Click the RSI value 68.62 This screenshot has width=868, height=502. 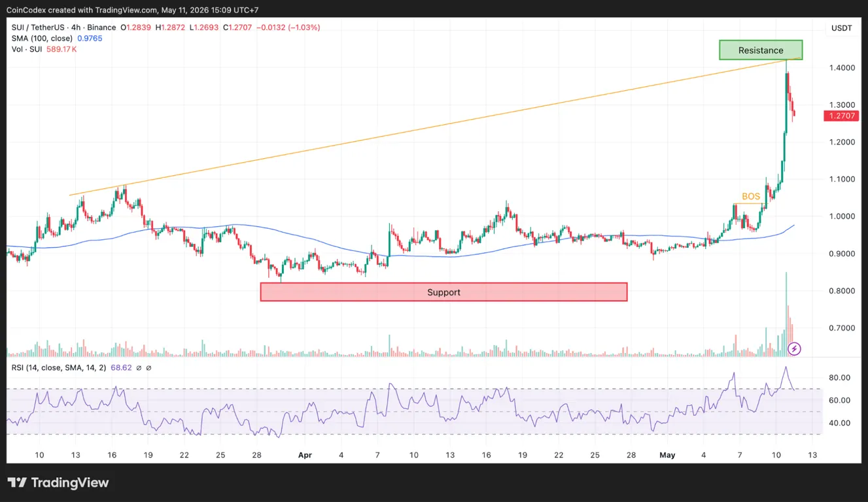tap(121, 367)
